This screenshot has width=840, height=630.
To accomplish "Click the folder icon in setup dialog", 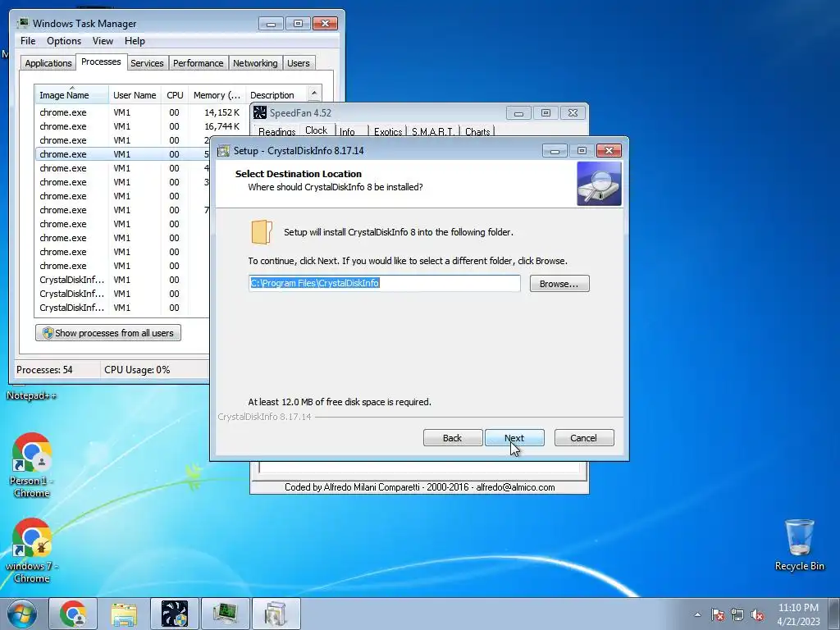I will 262,232.
